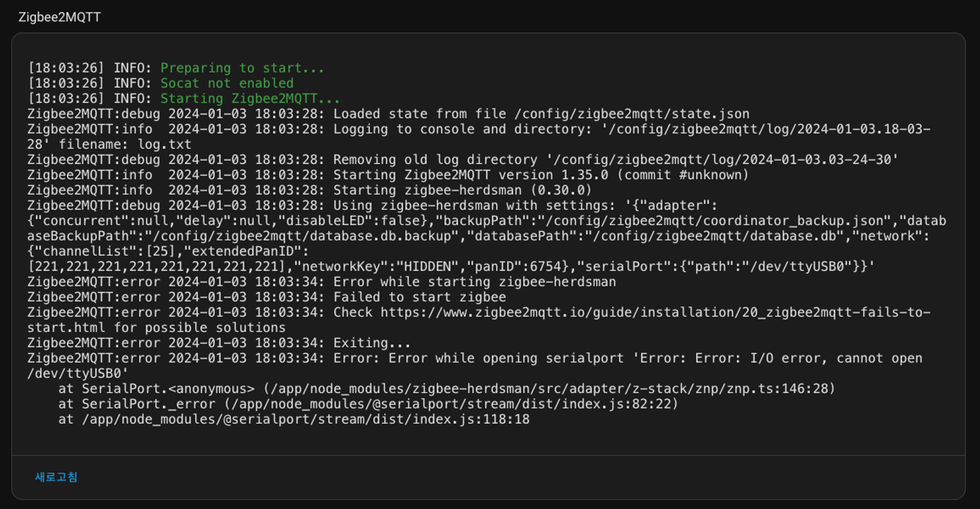Click the 'SerialPort._error' stack trace line

click(x=368, y=404)
